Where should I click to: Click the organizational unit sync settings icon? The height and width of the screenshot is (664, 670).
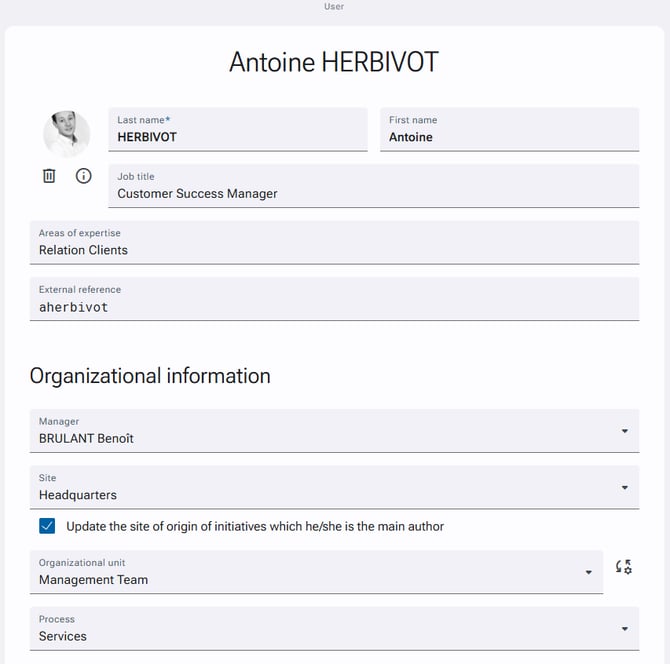tap(623, 567)
